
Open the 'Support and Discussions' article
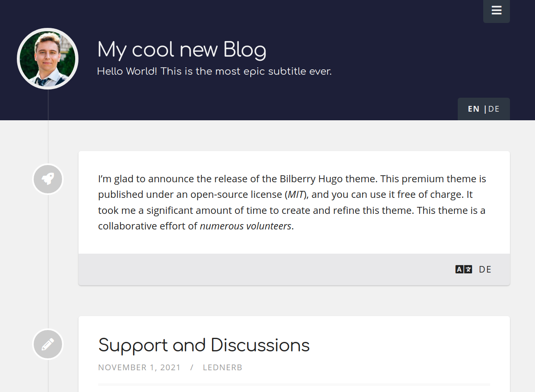click(204, 345)
